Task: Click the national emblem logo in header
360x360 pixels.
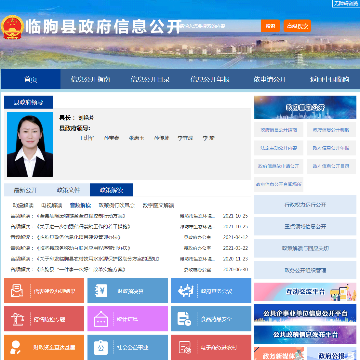Action: pyautogui.click(x=13, y=27)
